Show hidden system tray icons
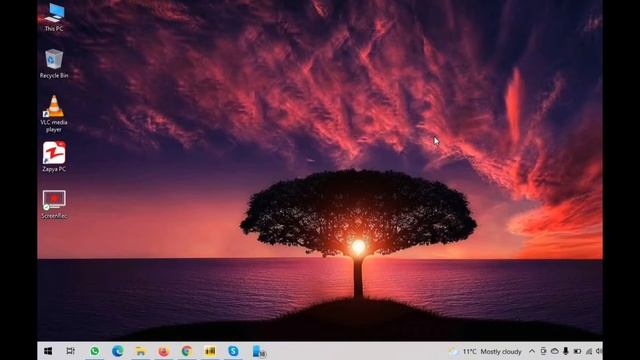The width and height of the screenshot is (640, 360). tap(532, 351)
